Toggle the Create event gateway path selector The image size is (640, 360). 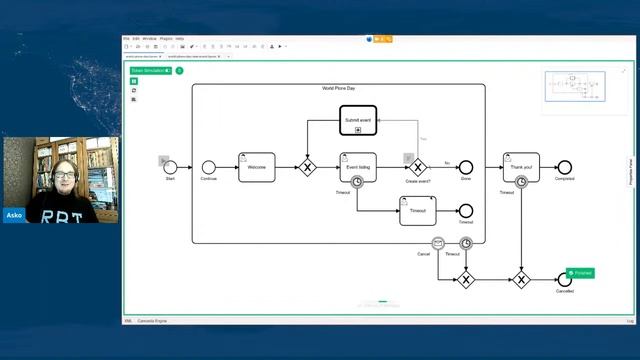[x=409, y=158]
